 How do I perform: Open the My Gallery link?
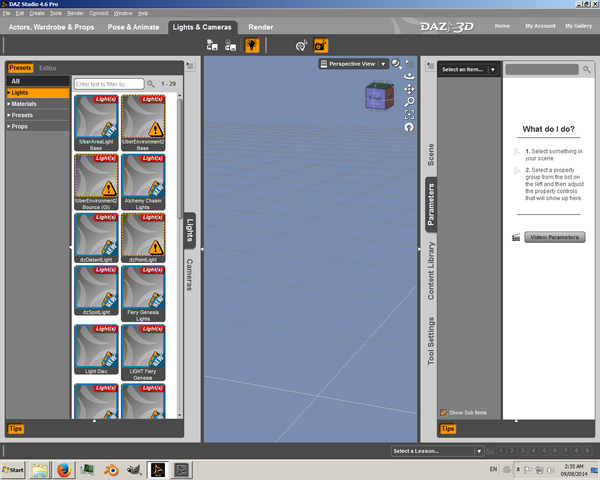(x=578, y=26)
